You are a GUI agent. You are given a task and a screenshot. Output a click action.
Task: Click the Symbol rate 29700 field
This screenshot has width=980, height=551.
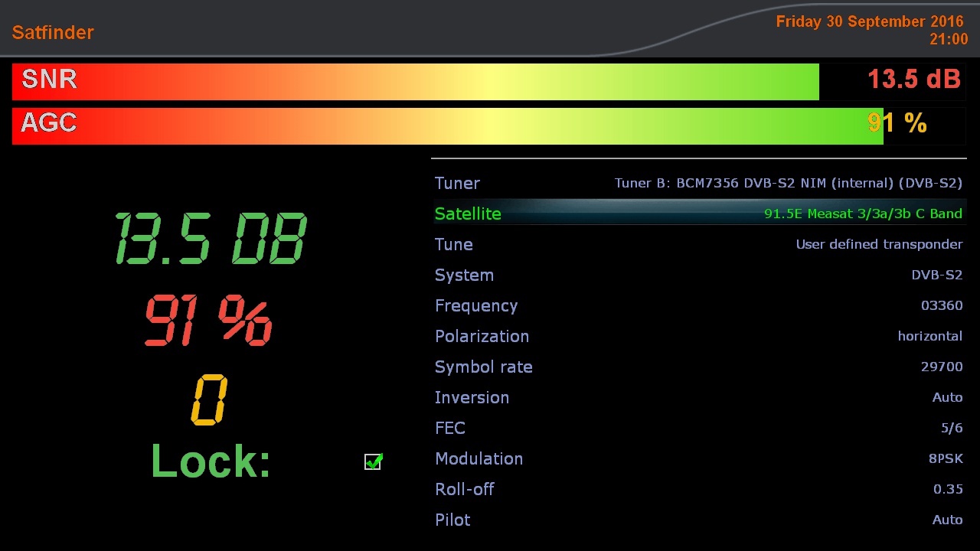pos(698,367)
